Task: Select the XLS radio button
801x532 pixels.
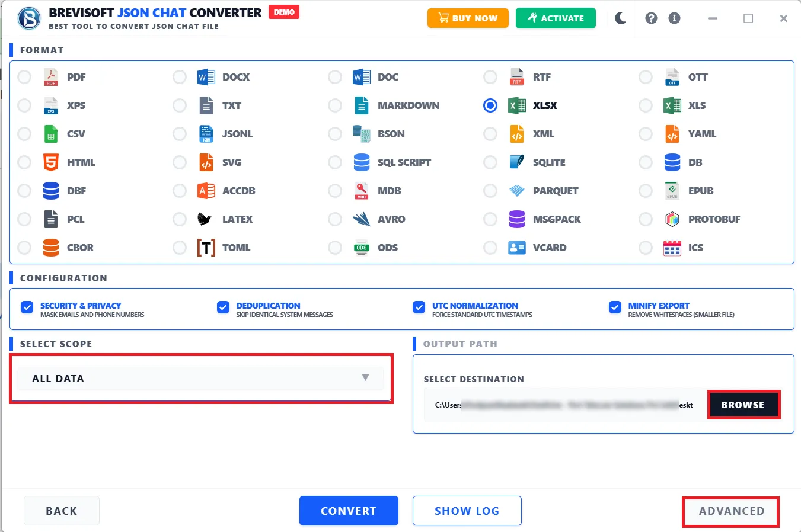Action: [646, 105]
